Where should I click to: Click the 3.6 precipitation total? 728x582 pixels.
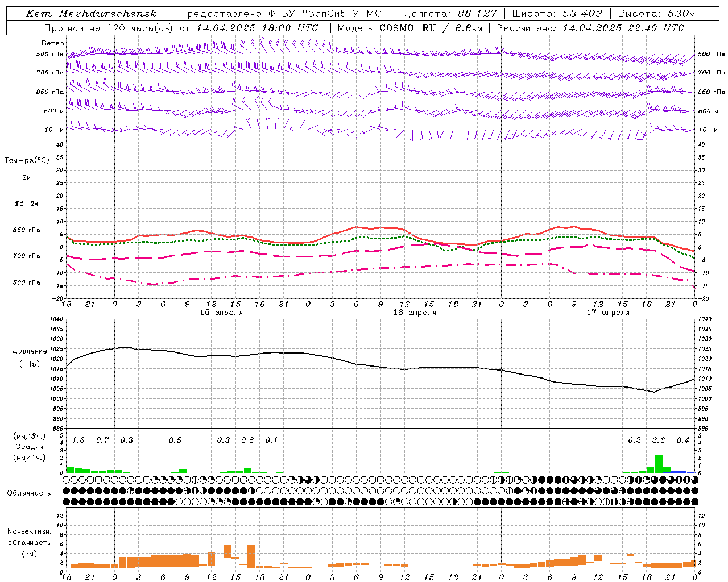click(x=658, y=440)
